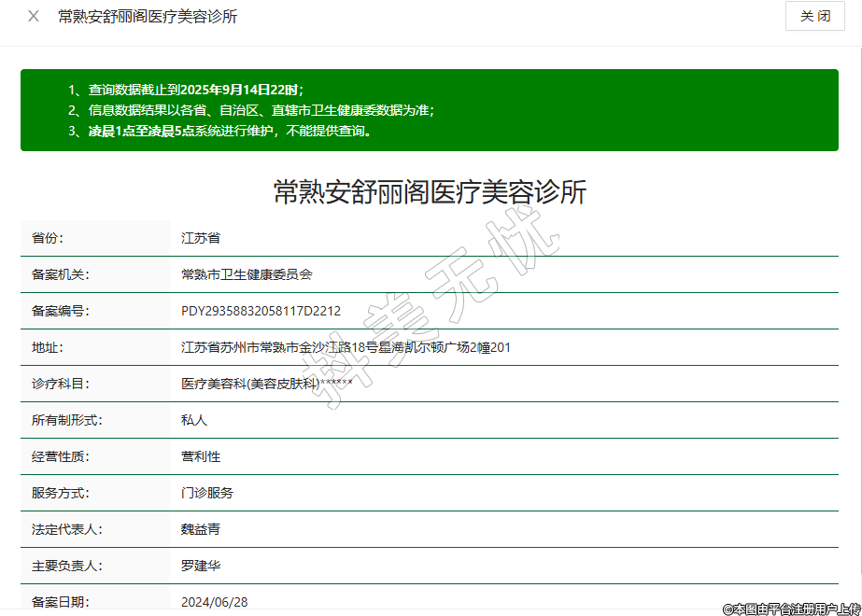The height and width of the screenshot is (616, 862).
Task: Click the 省份 field label
Action: pos(48,238)
